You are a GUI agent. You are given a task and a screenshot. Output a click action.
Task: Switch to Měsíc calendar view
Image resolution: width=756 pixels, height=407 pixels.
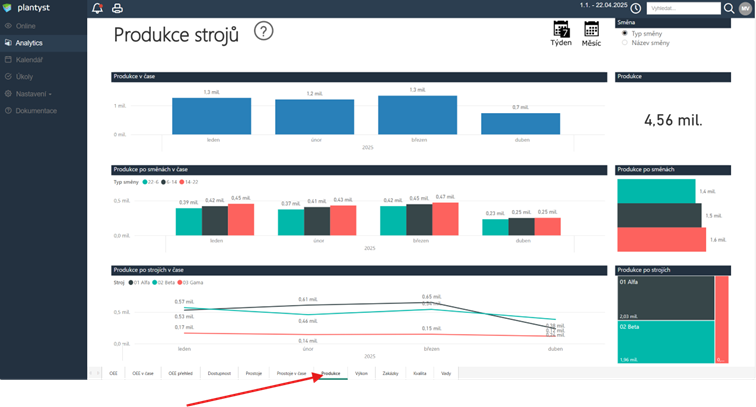pos(591,33)
